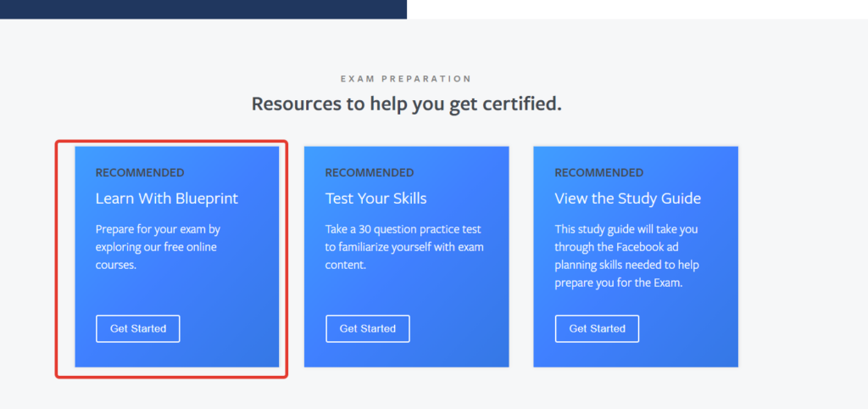Select the EXAM PREPARATION section label
The image size is (868, 409).
[405, 79]
